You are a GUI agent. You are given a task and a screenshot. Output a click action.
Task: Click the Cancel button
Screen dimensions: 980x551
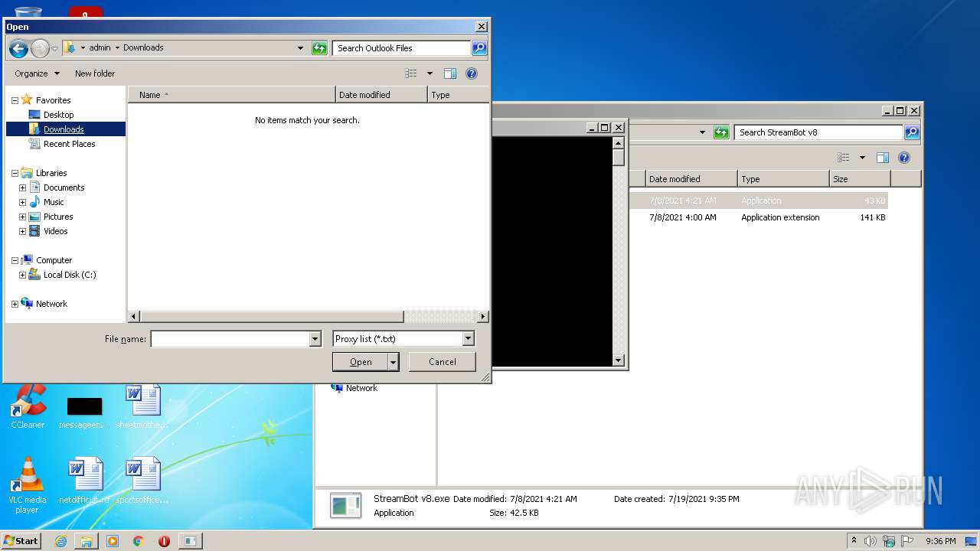[x=443, y=362]
